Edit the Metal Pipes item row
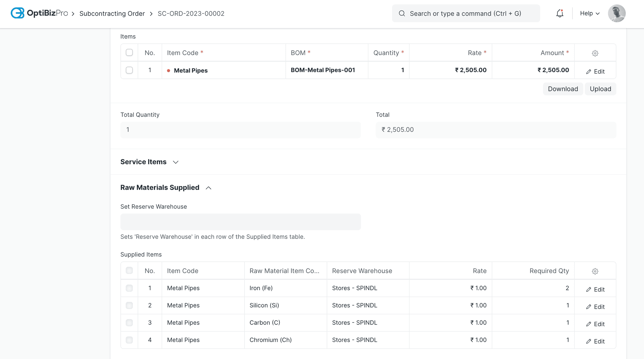644x359 pixels. click(595, 71)
